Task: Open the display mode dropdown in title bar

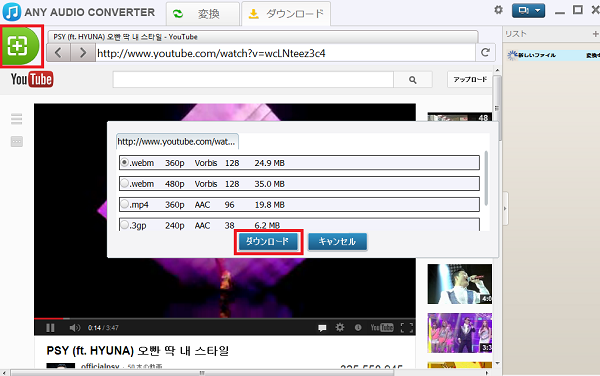Action: click(528, 10)
